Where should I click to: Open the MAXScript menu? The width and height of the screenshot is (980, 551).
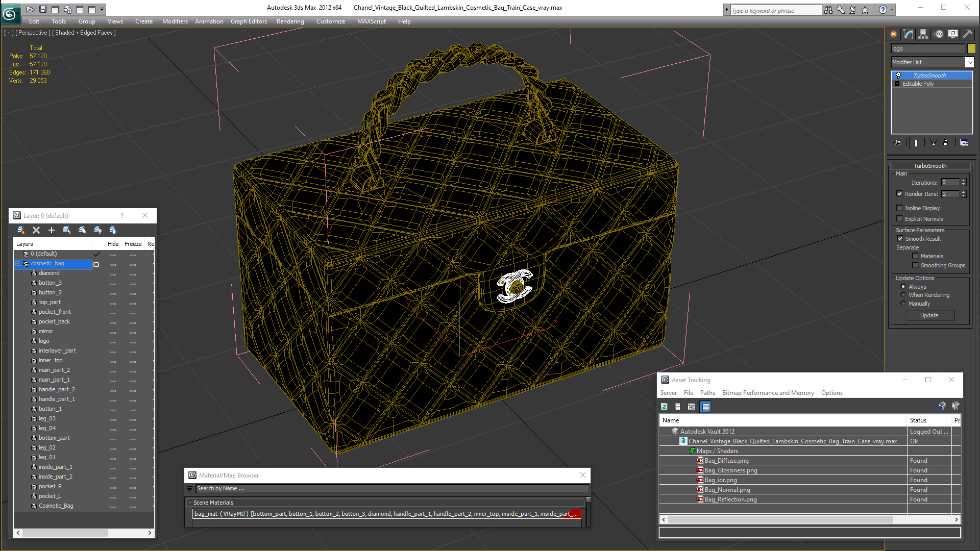[x=371, y=21]
